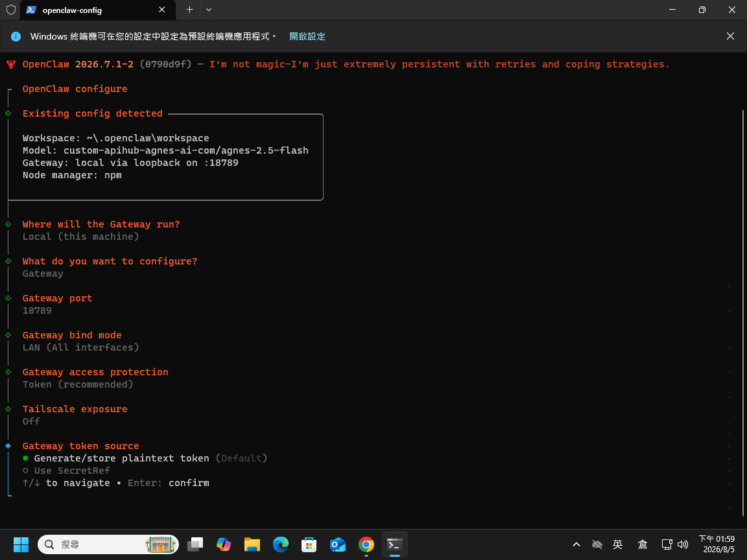The image size is (747, 560).
Task: Switch to the openclaw-config tab
Action: click(98, 10)
